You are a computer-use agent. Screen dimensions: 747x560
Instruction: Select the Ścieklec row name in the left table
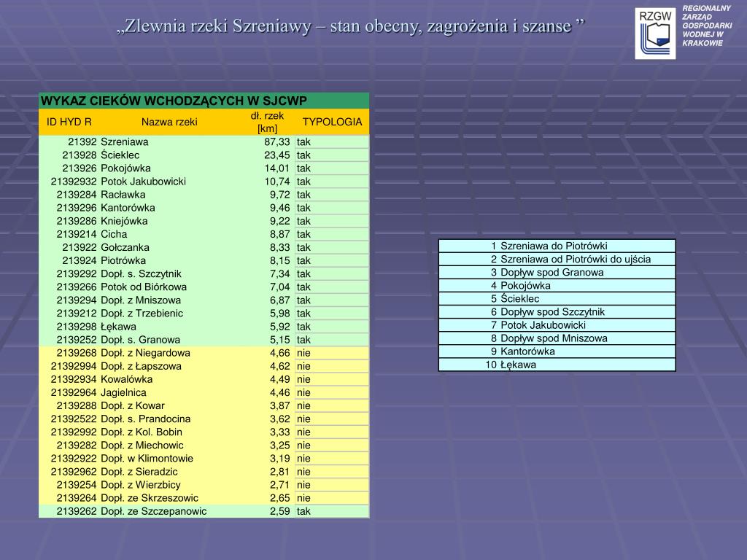(x=120, y=155)
